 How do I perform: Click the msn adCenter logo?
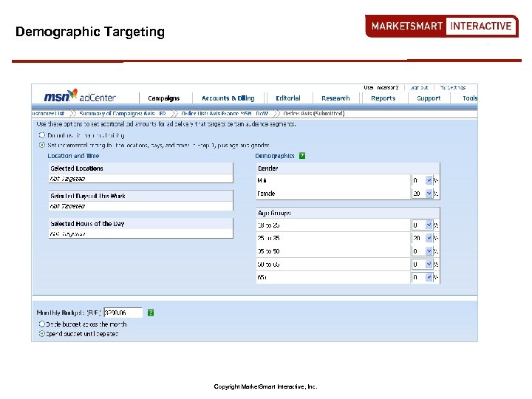tap(80, 96)
